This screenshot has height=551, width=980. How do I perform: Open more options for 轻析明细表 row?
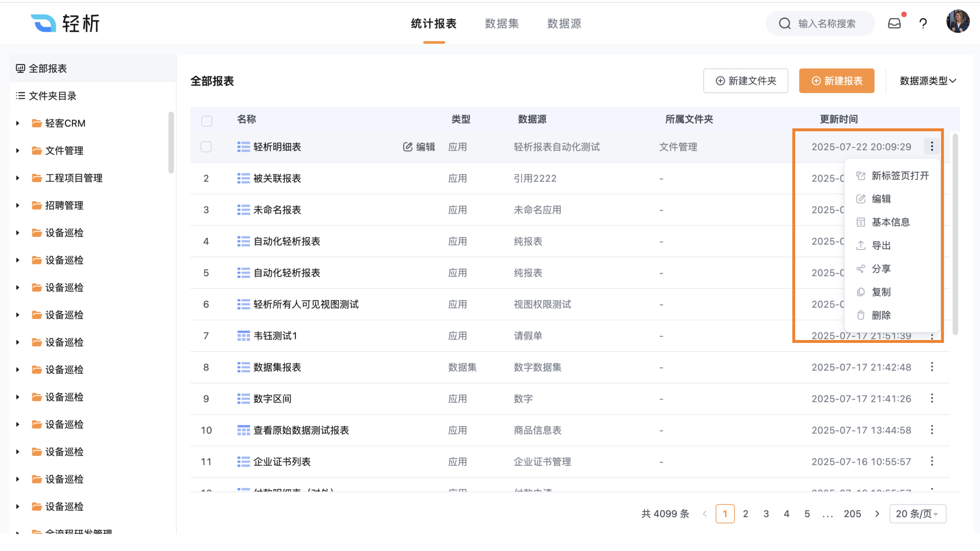[932, 146]
